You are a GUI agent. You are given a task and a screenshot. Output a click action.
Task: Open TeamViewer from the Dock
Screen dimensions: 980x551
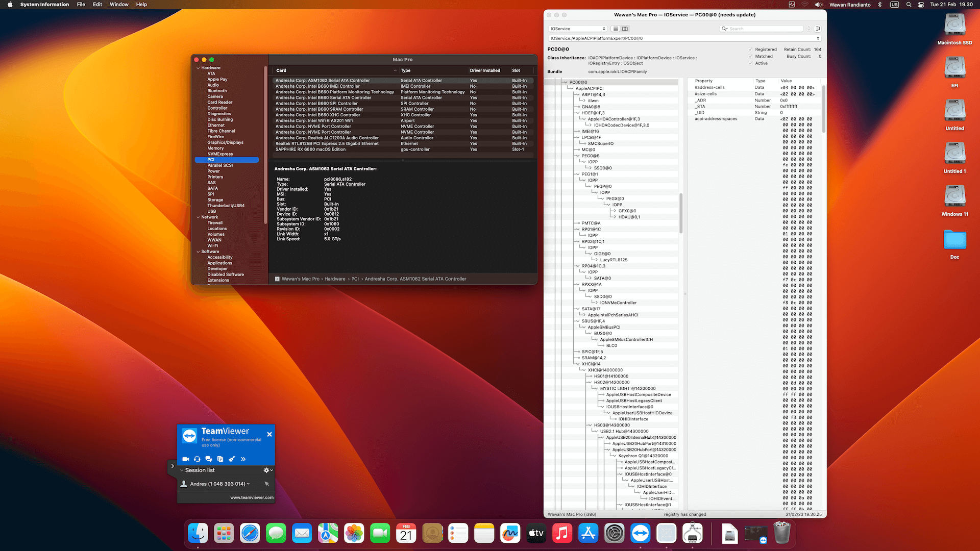click(640, 534)
